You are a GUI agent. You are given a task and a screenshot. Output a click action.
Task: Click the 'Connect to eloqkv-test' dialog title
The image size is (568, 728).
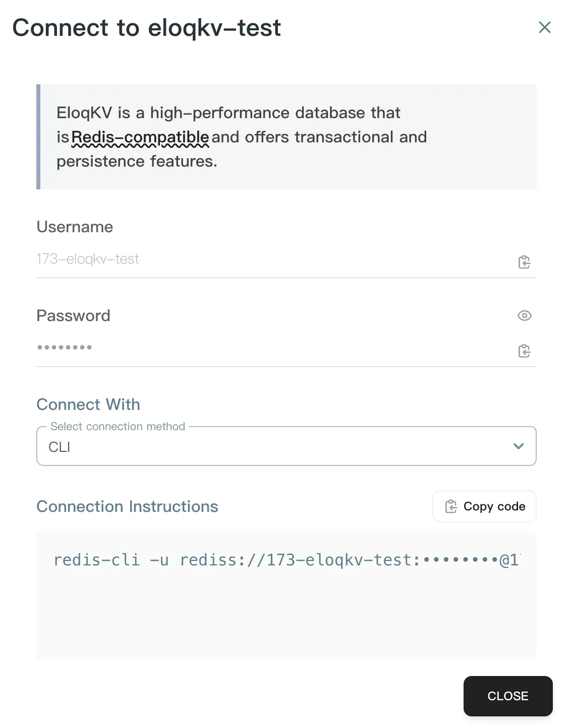(146, 28)
